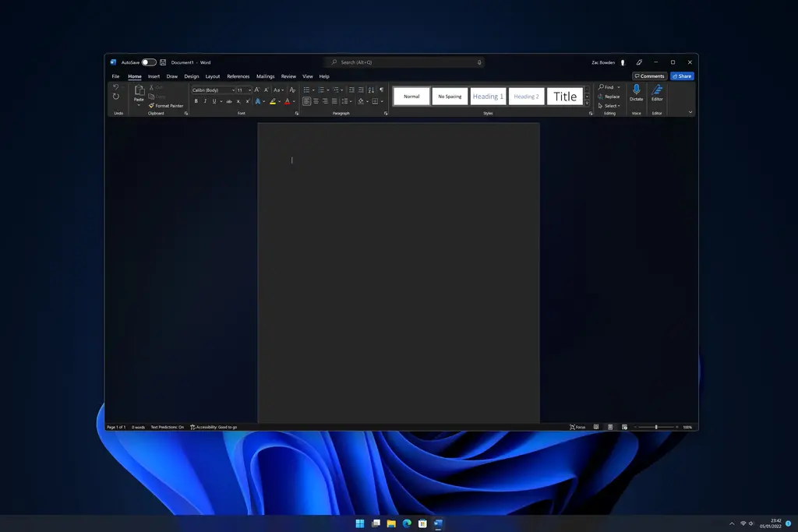Click the red Font Color button
Viewport: 798px width, 532px height.
click(288, 101)
